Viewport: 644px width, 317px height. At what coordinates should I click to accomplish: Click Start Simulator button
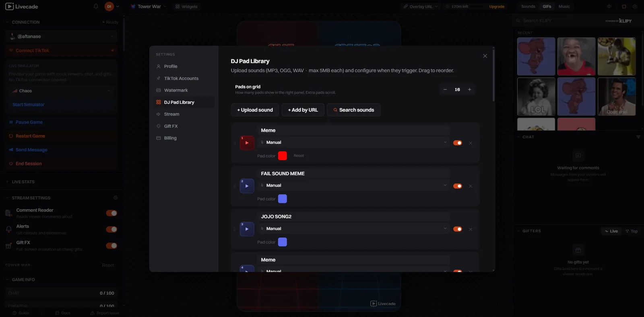[x=61, y=105]
